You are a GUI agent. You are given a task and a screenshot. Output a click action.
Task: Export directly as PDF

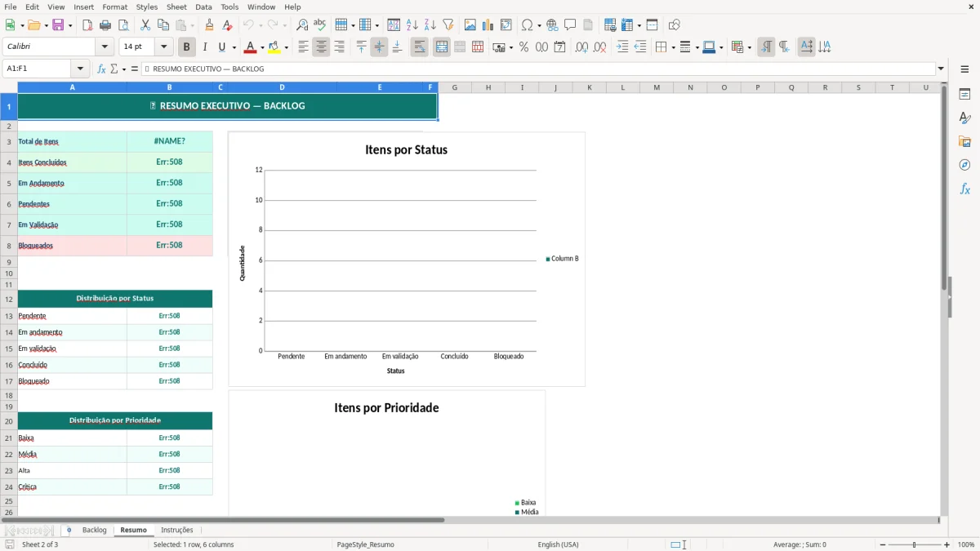click(87, 25)
